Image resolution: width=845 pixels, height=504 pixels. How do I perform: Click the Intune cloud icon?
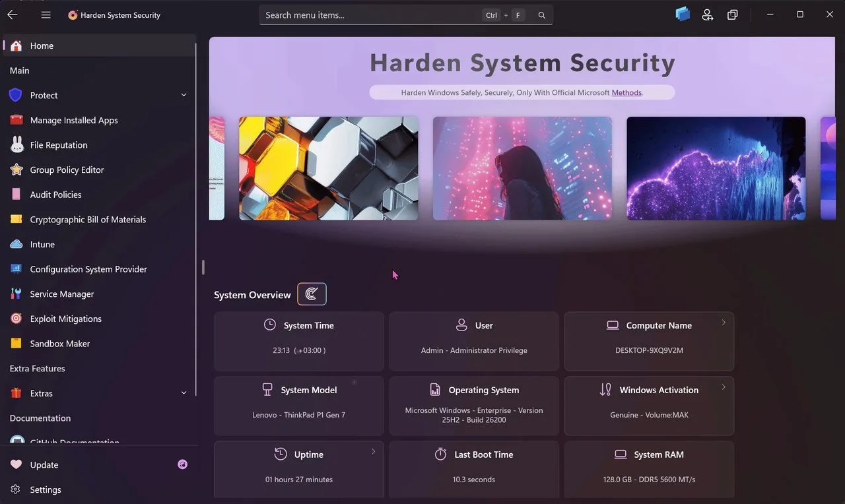16,244
